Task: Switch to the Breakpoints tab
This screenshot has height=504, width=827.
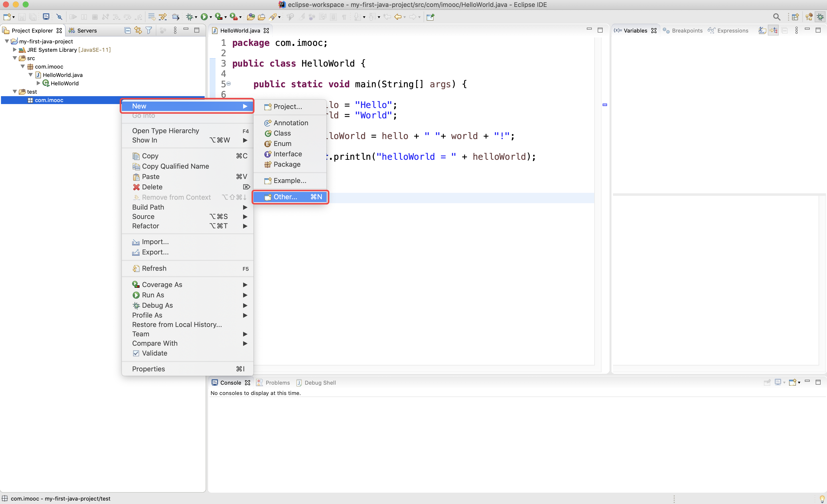Action: pyautogui.click(x=683, y=31)
